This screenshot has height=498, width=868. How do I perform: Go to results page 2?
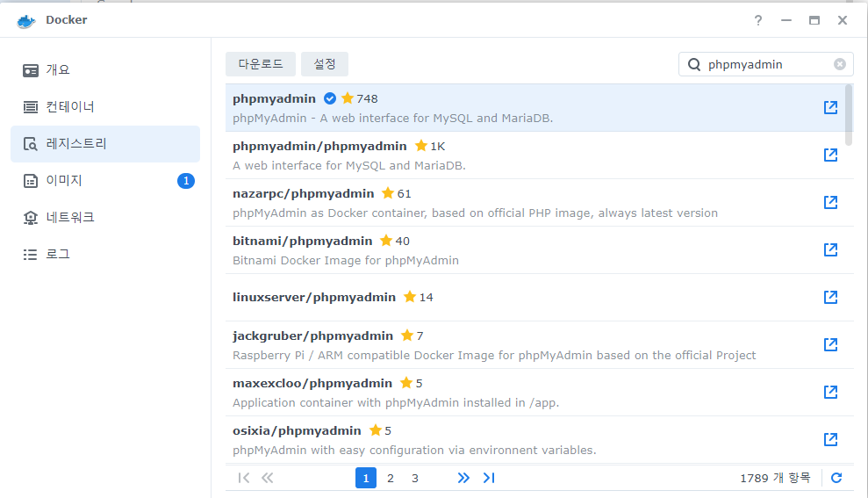[391, 478]
